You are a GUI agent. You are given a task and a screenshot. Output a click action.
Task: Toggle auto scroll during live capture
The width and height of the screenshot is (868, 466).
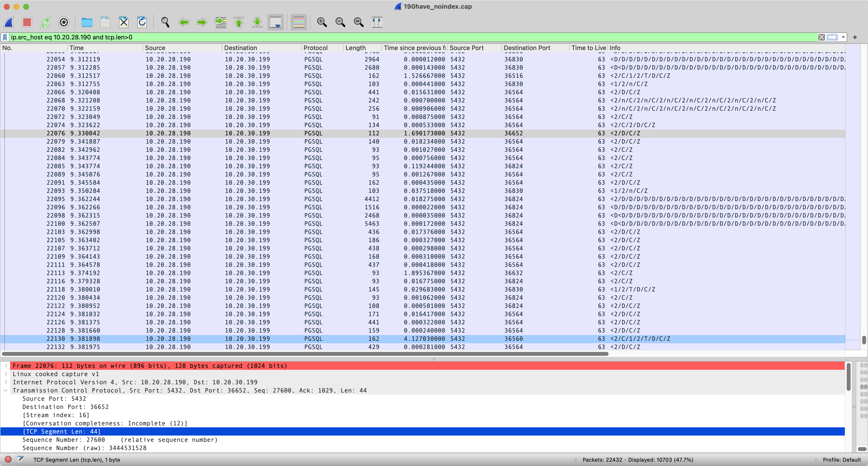(276, 22)
